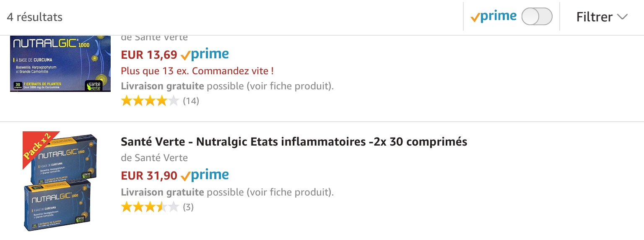Open Santé Verte Nutralgic 2x 30 comprimés title

tap(294, 142)
